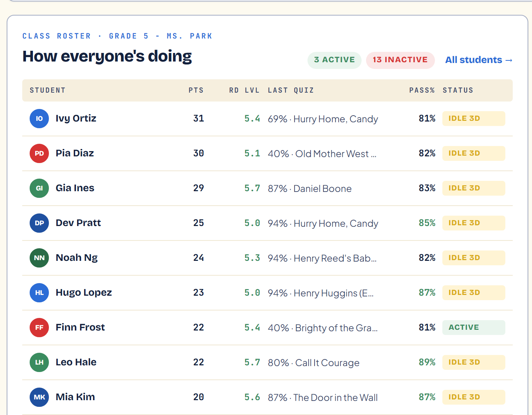532x415 pixels.
Task: Click Ivy Ortiz's IDLE 3D status badge
Action: click(473, 119)
